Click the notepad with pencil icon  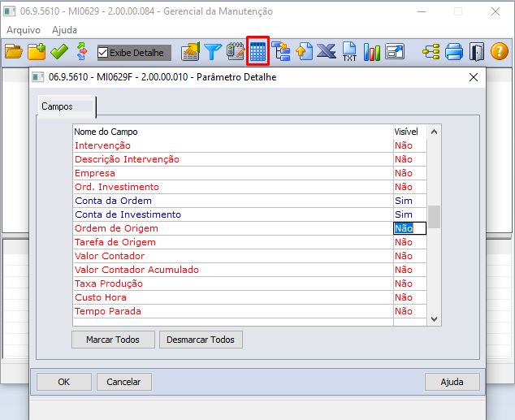[236, 51]
